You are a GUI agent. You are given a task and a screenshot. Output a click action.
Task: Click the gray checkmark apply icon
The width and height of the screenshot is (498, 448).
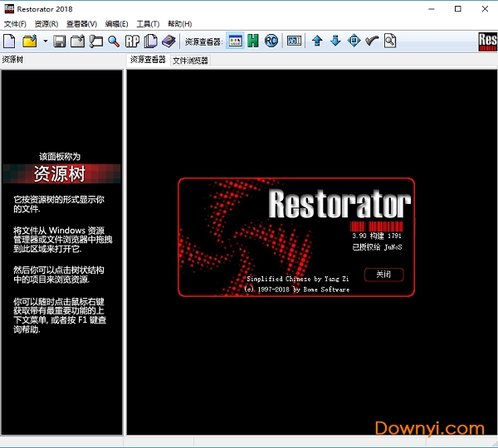click(x=372, y=41)
